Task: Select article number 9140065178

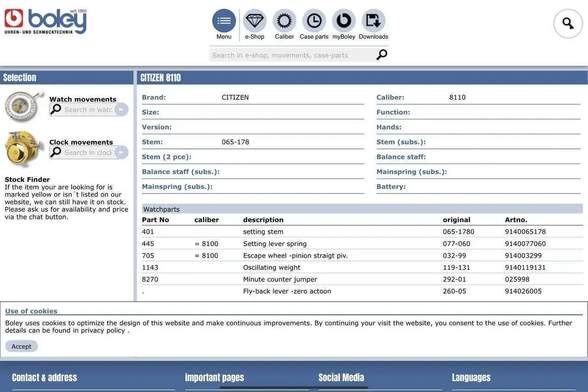Action: [525, 232]
